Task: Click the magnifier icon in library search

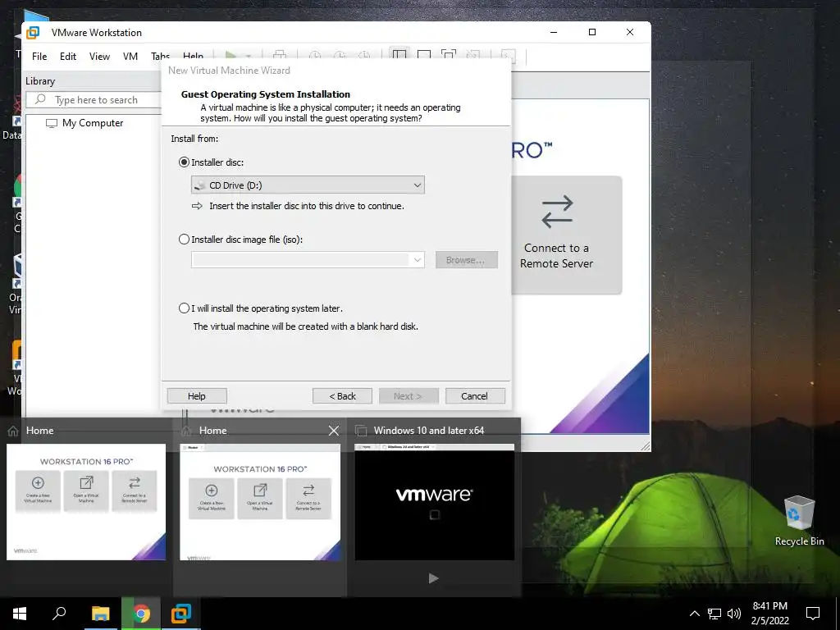Action: [x=40, y=99]
